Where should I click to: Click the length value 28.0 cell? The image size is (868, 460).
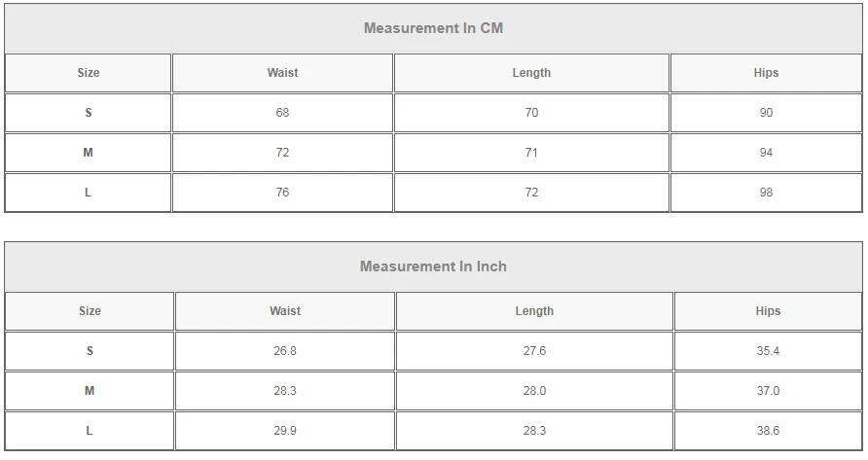[x=534, y=391]
